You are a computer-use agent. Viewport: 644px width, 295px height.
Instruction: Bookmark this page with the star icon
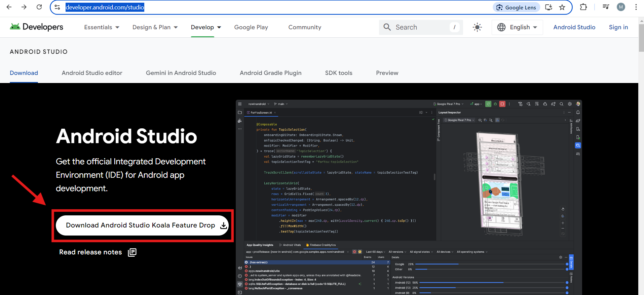point(562,7)
